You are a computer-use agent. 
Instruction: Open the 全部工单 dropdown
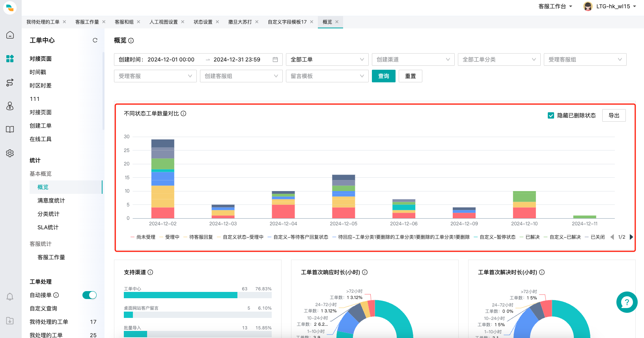(x=327, y=59)
